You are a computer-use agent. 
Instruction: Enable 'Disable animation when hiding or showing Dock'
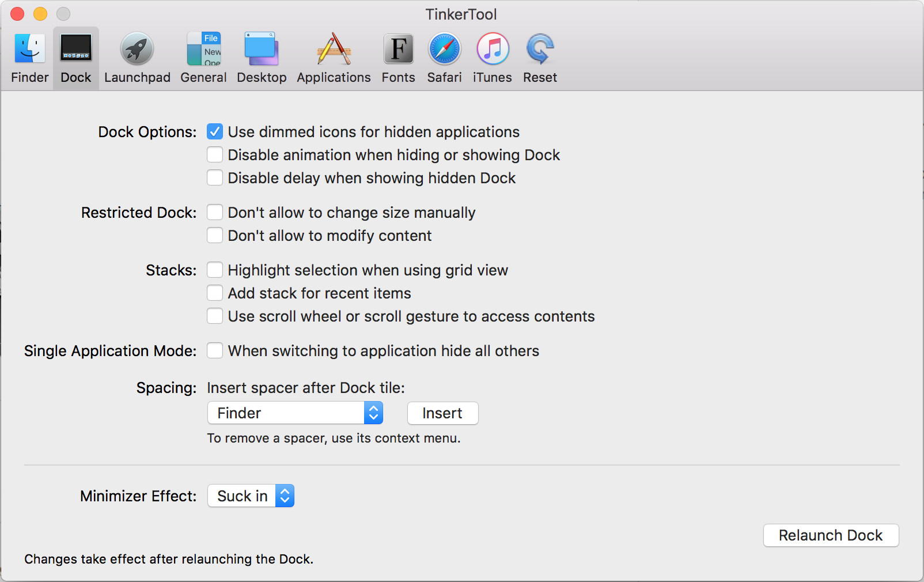pyautogui.click(x=214, y=154)
